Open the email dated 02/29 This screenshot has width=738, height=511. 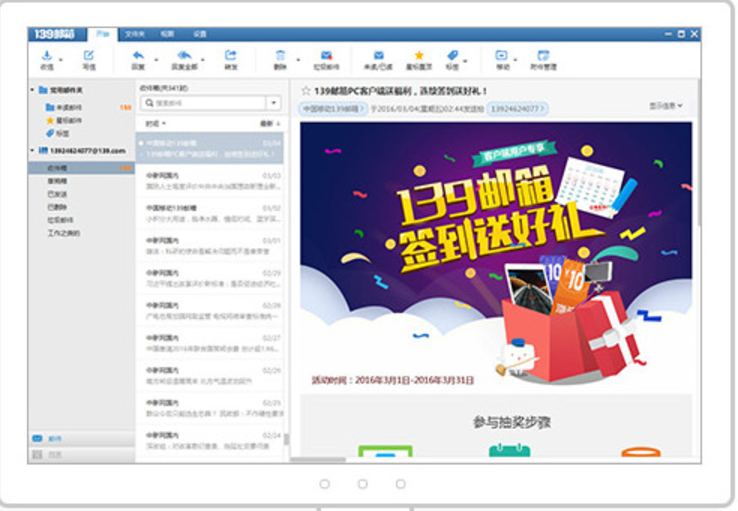[210, 279]
